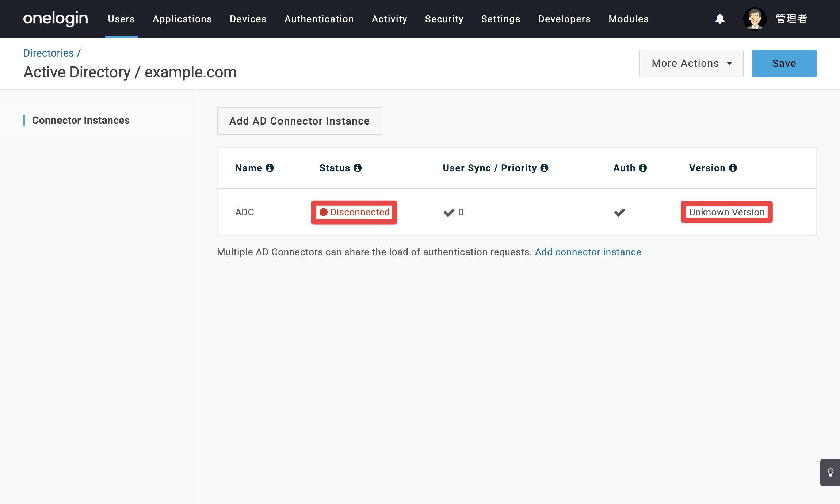840x504 pixels.
Task: Click the Add connector instance link
Action: 588,252
